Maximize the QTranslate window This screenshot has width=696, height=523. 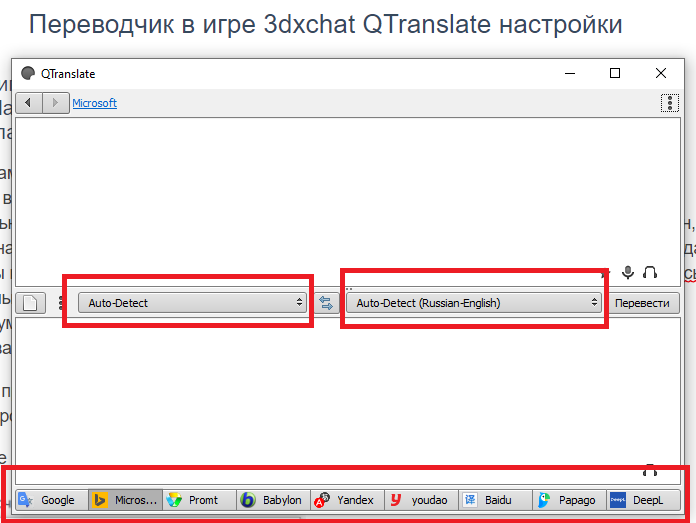point(615,73)
